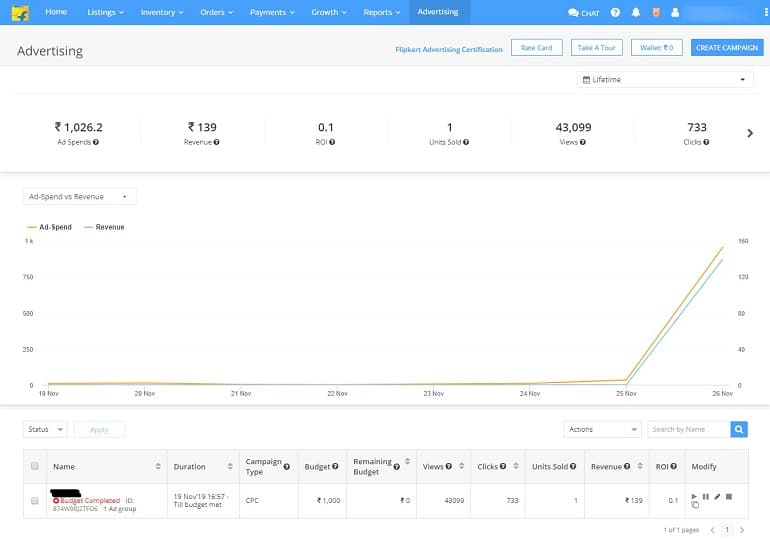Screen dimensions: 770x539
Task: Open the Reports menu
Action: (x=382, y=12)
